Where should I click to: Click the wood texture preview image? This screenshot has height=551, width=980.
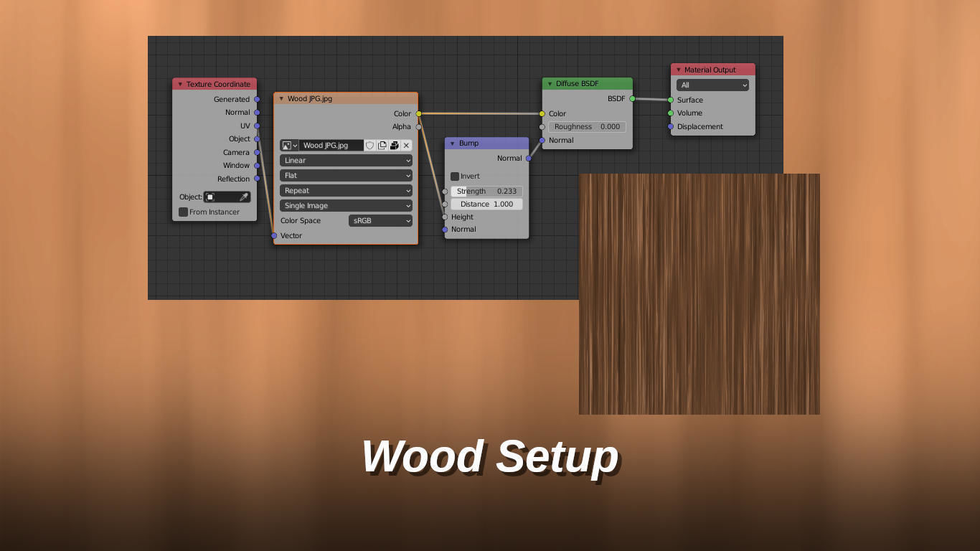(x=699, y=294)
